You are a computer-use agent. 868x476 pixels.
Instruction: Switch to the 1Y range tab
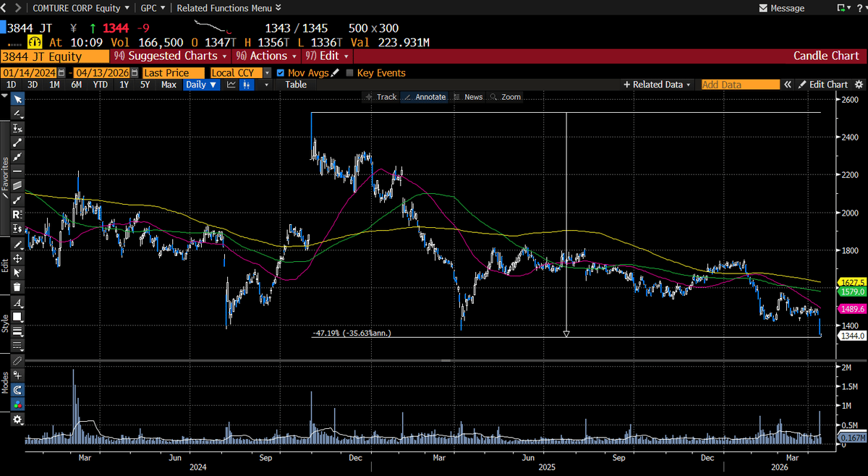point(124,85)
